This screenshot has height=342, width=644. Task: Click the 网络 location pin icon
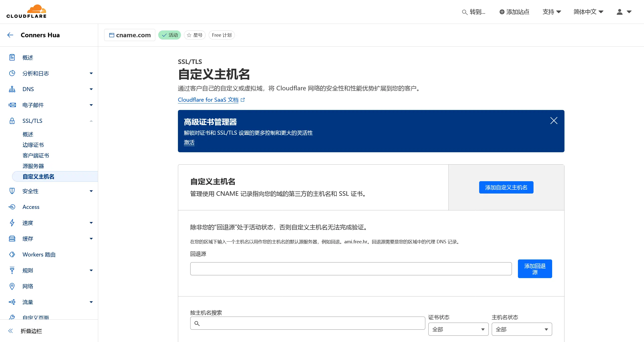tap(12, 286)
